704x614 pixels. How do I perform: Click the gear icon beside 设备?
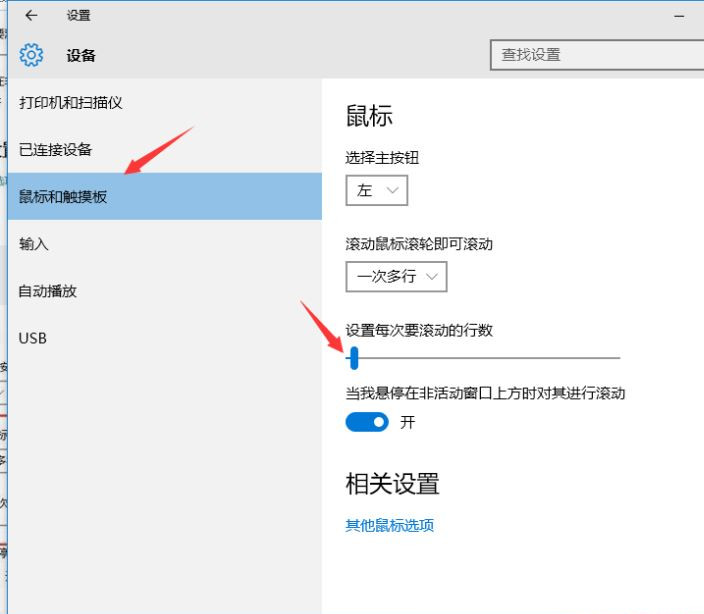(31, 55)
